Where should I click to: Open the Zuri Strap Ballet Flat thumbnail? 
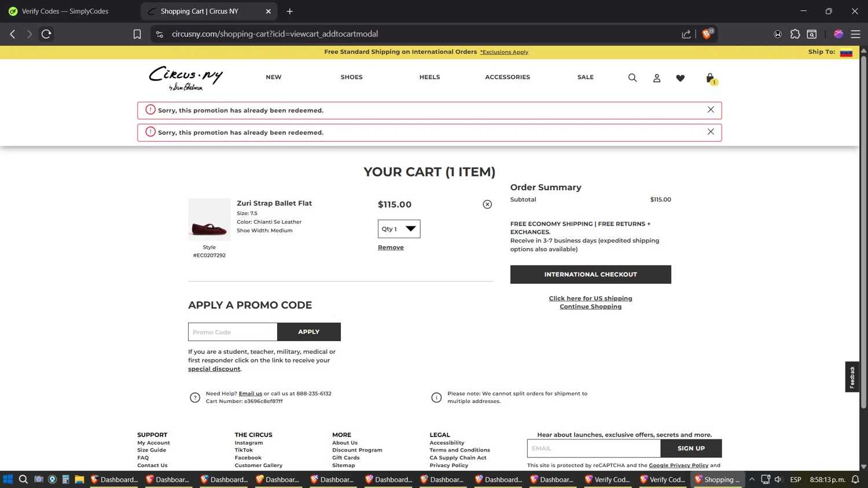(209, 220)
